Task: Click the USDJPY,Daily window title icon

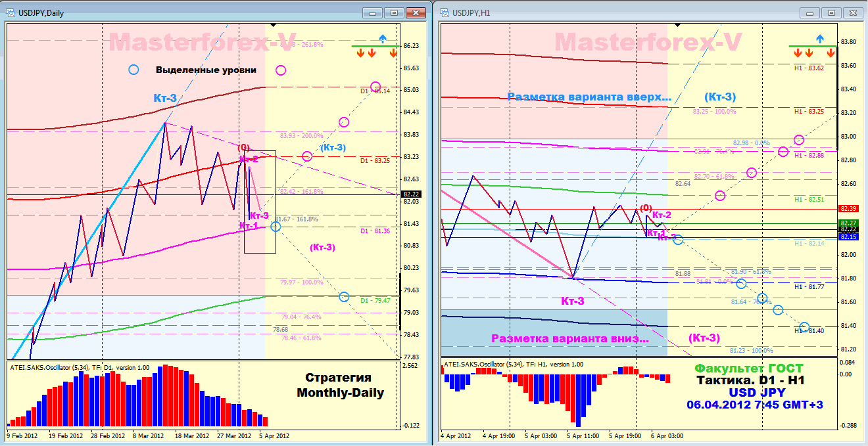Action: 11,12
